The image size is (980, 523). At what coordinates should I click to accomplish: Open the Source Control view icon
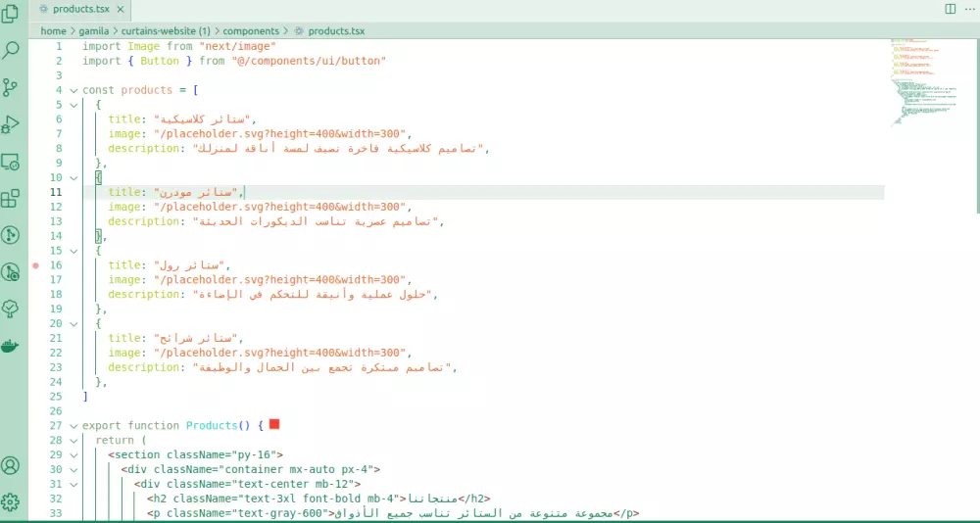[x=10, y=87]
